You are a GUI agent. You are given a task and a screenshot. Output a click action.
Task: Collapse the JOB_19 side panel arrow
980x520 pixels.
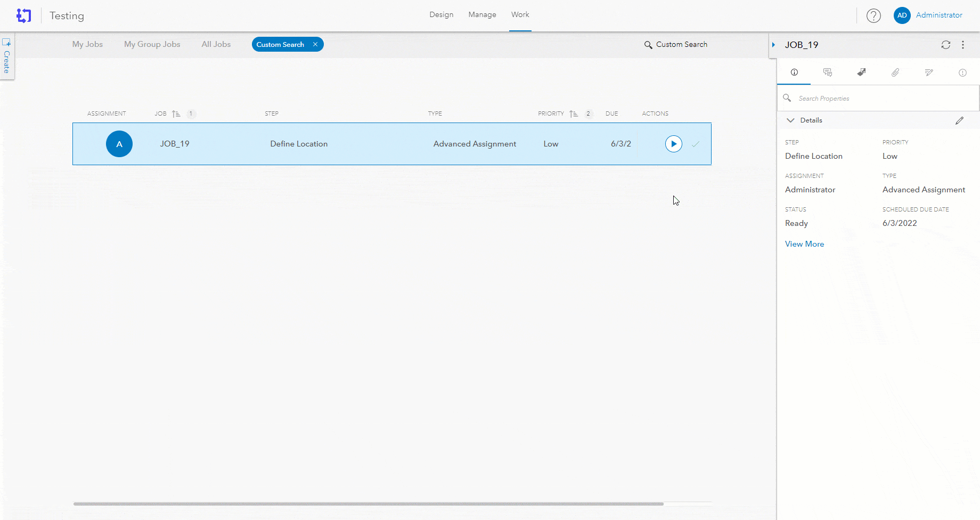pyautogui.click(x=773, y=45)
